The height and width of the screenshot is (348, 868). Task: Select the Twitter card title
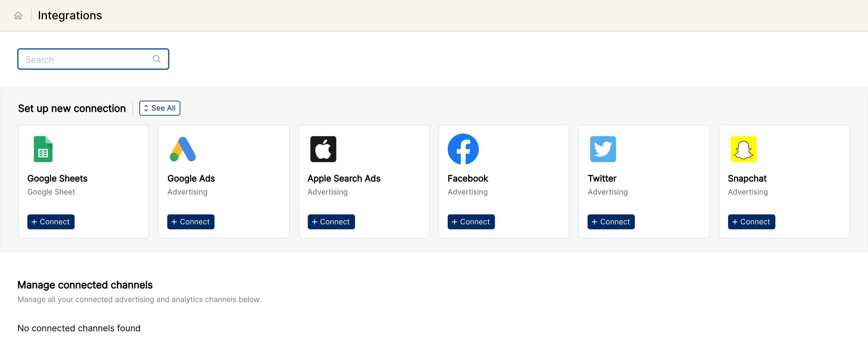(x=602, y=179)
